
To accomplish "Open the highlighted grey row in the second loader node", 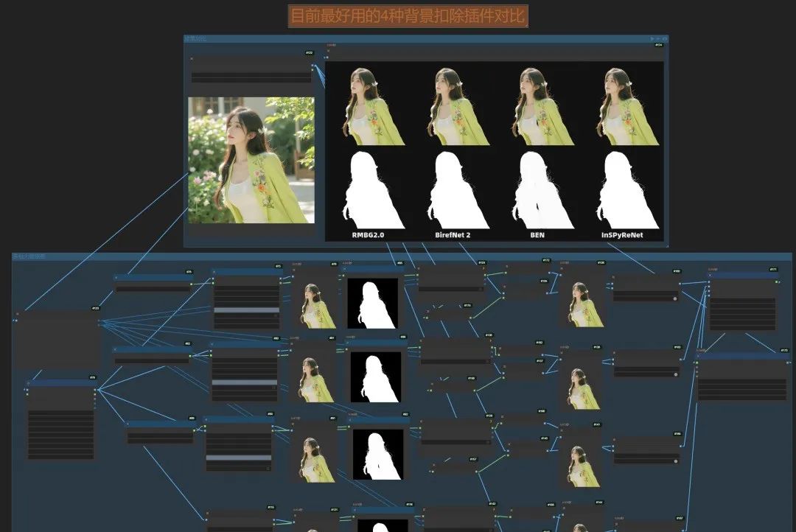I will 245,382.
